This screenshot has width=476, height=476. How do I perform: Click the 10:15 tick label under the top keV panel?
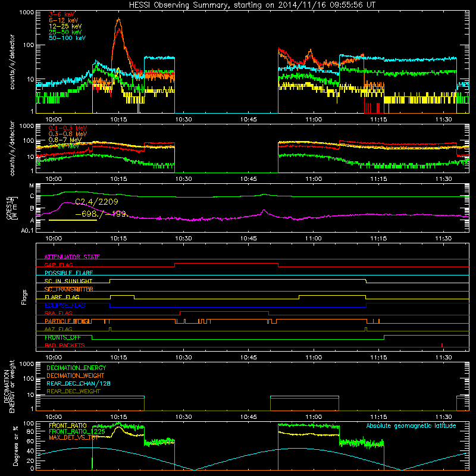tap(118, 120)
